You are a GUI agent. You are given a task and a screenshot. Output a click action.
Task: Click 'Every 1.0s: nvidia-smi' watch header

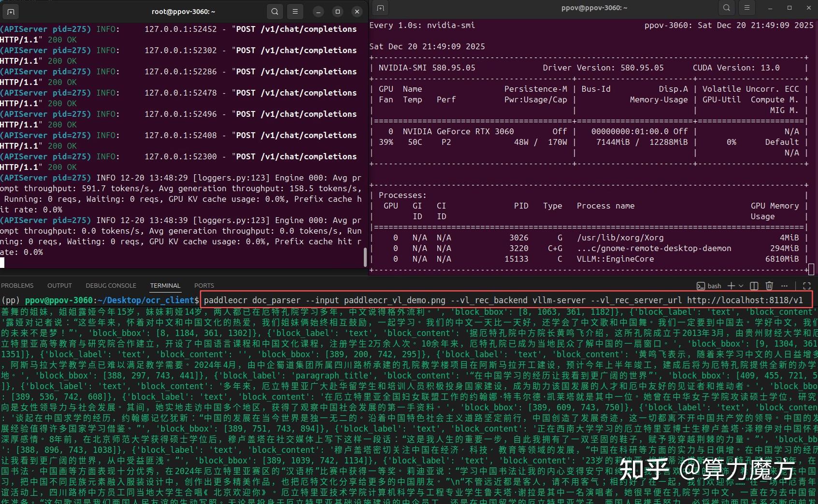tap(422, 25)
